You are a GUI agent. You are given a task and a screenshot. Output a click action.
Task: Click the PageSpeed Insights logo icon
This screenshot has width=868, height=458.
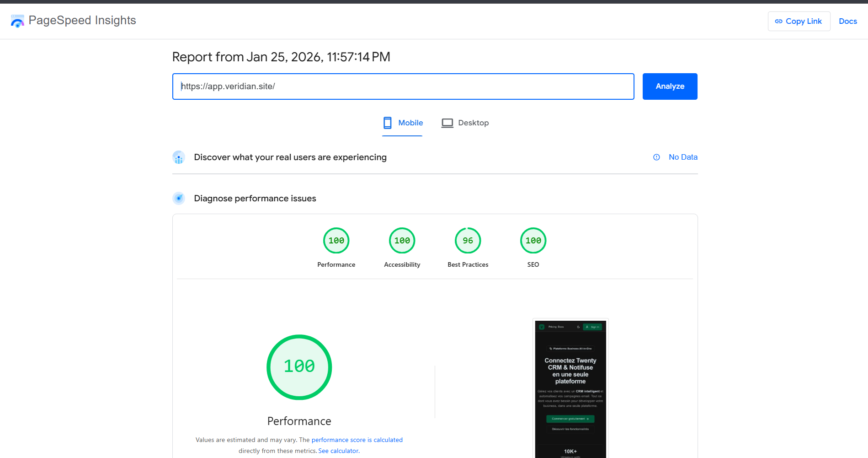[x=17, y=21]
